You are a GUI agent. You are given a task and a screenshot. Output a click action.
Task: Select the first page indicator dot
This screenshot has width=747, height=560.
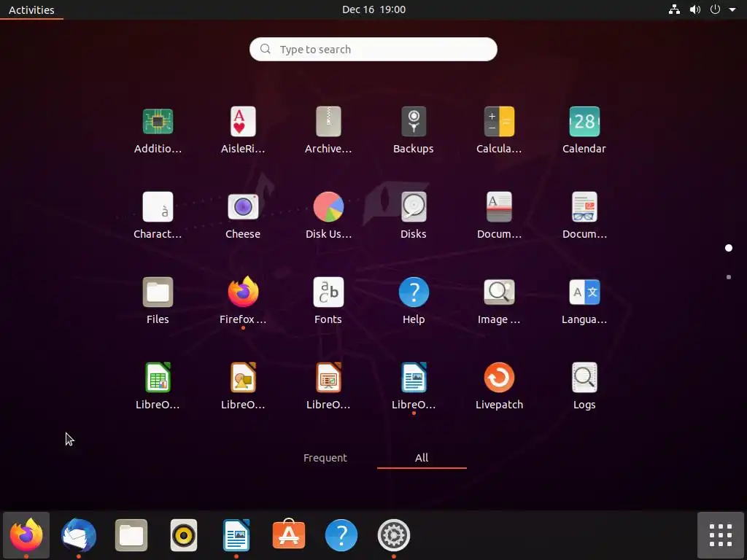click(729, 248)
